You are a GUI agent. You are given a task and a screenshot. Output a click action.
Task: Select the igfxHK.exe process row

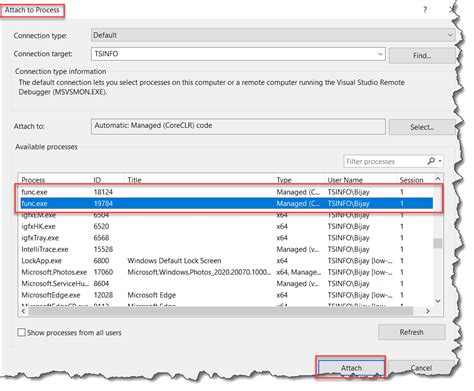point(227,226)
